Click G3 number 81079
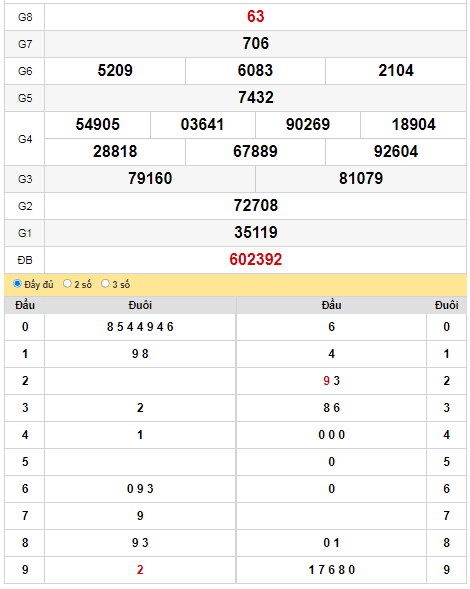Viewport: 470px width, 589px height. pos(361,178)
